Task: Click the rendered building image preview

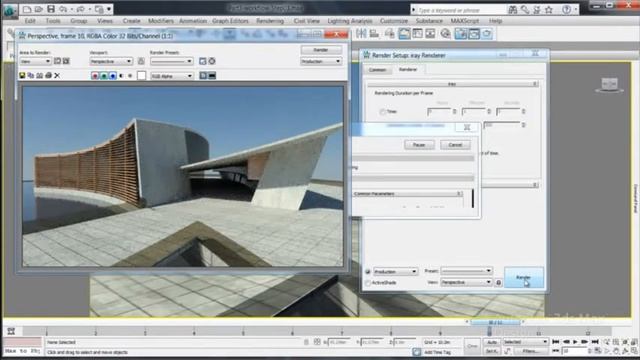Action: click(x=183, y=176)
